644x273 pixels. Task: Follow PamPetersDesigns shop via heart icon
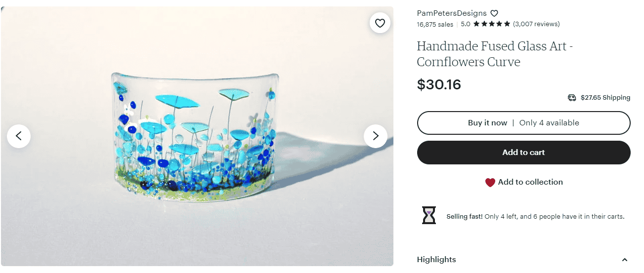pos(494,13)
